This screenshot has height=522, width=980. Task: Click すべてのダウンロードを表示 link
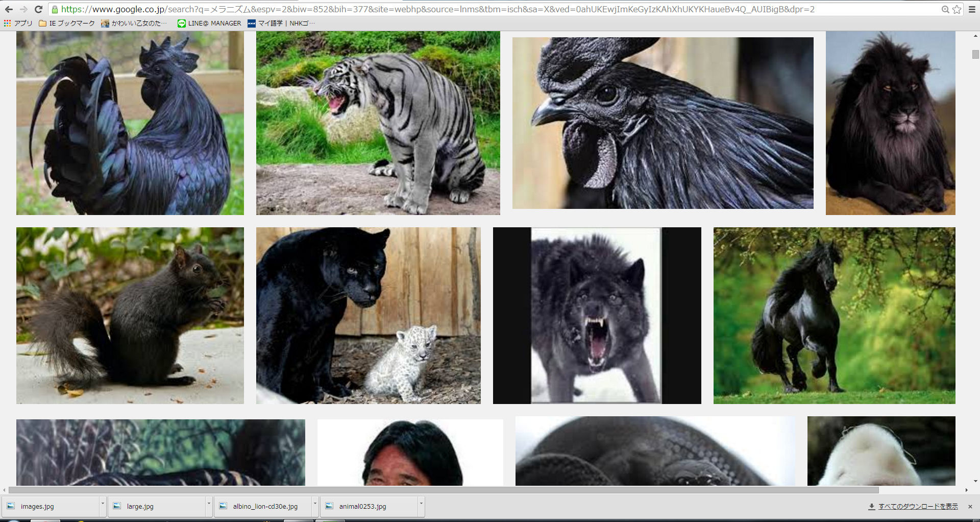918,507
